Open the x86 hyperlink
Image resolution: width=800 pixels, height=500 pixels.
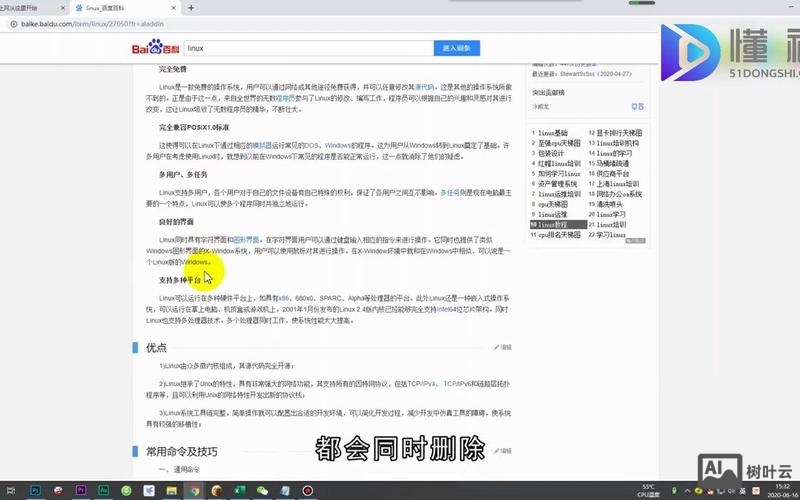pos(284,298)
